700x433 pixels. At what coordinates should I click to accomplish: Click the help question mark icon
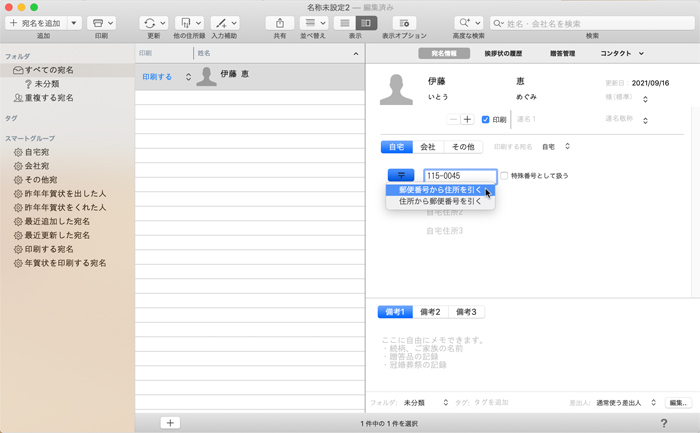664,424
